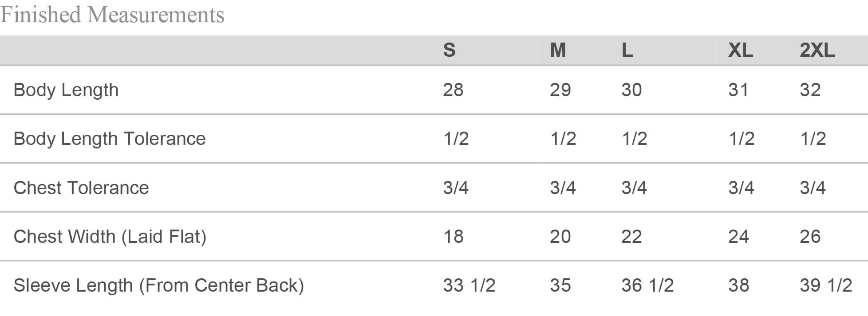The width and height of the screenshot is (868, 316).
Task: Click the Body Length row label
Action: coord(66,90)
